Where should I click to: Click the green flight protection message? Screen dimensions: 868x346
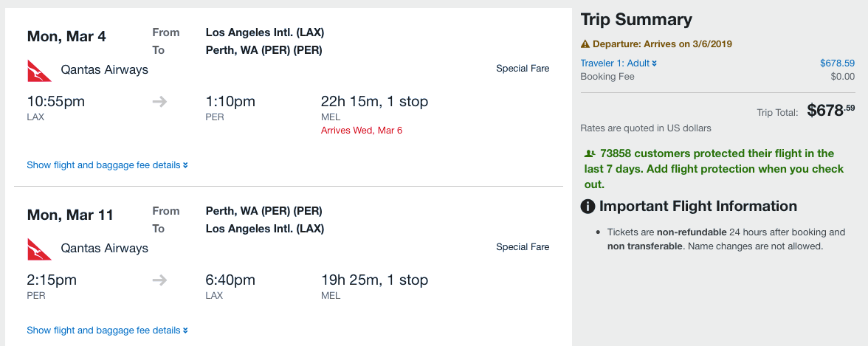pyautogui.click(x=712, y=169)
